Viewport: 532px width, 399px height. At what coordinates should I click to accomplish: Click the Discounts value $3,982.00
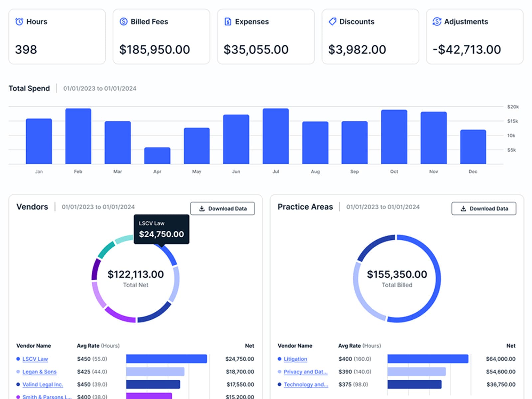click(x=357, y=50)
